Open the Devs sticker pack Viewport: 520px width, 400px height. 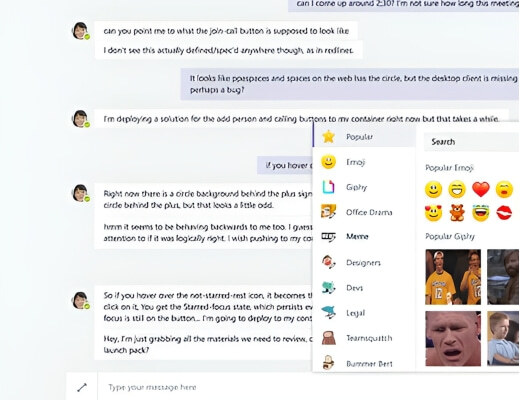pos(364,288)
